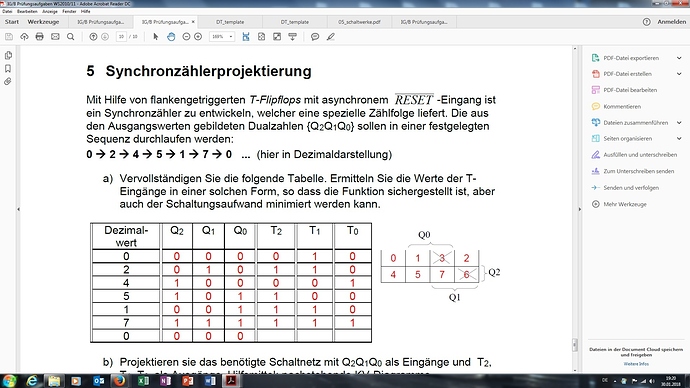The height and width of the screenshot is (388, 690).
Task: Add a comment speech bubble
Action: [x=315, y=37]
